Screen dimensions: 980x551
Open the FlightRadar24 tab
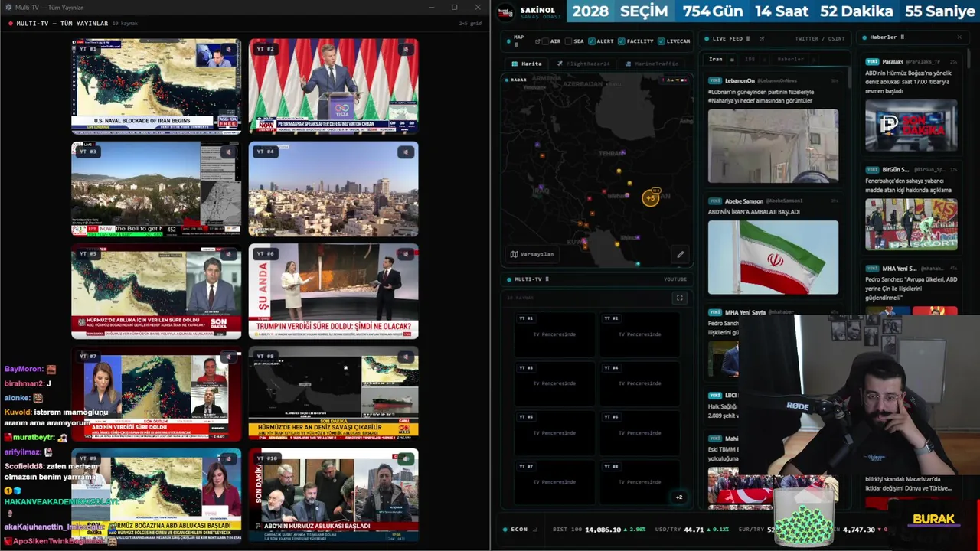coord(583,64)
